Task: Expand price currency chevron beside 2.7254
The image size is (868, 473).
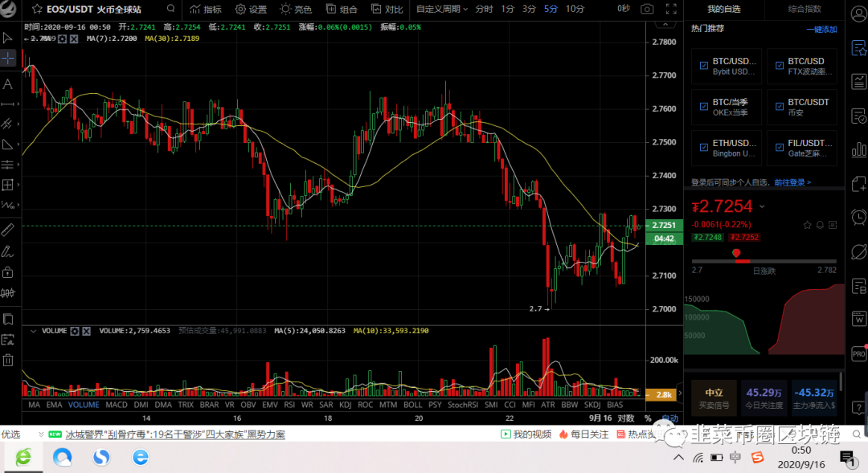Action: (x=762, y=206)
